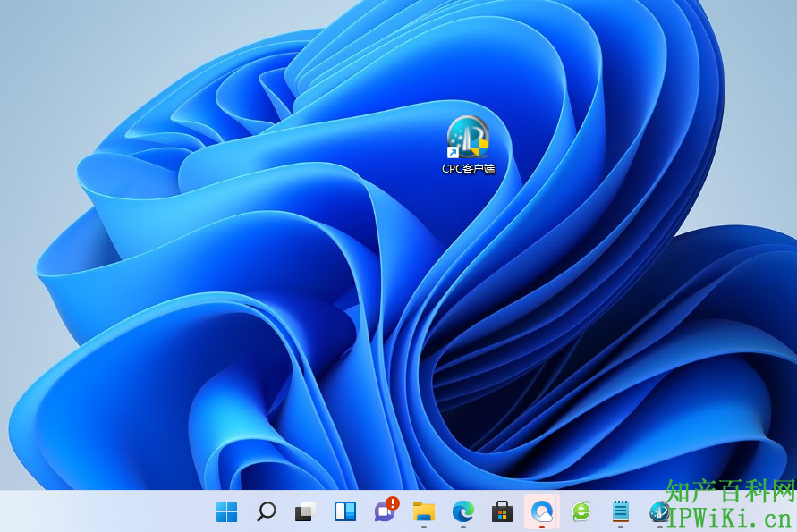Select the CPC客户端 desktop shortcut icon
The image size is (797, 532).
[468, 137]
